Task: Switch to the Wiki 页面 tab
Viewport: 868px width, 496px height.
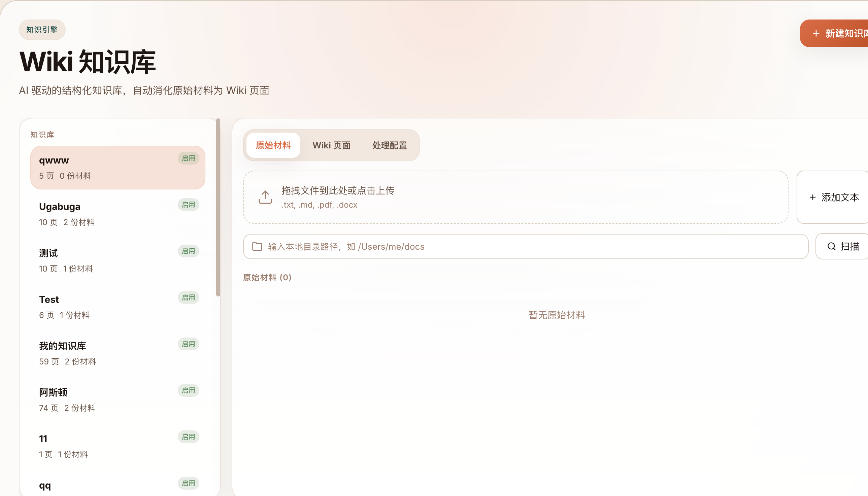Action: [332, 145]
